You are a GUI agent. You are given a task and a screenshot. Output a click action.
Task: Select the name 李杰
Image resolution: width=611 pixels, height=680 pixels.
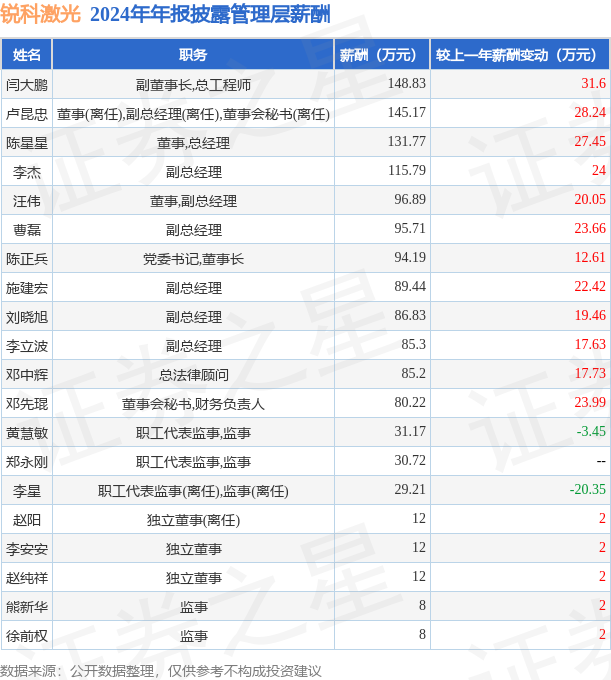26,172
